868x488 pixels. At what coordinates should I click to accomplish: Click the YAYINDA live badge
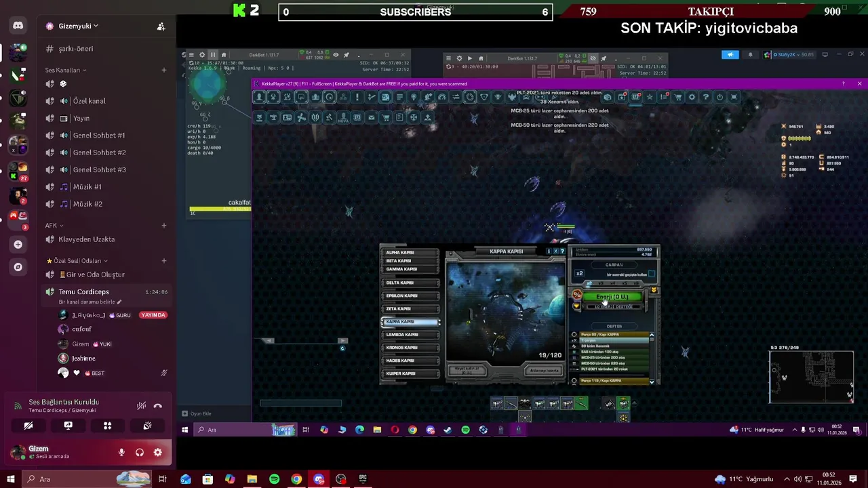153,315
